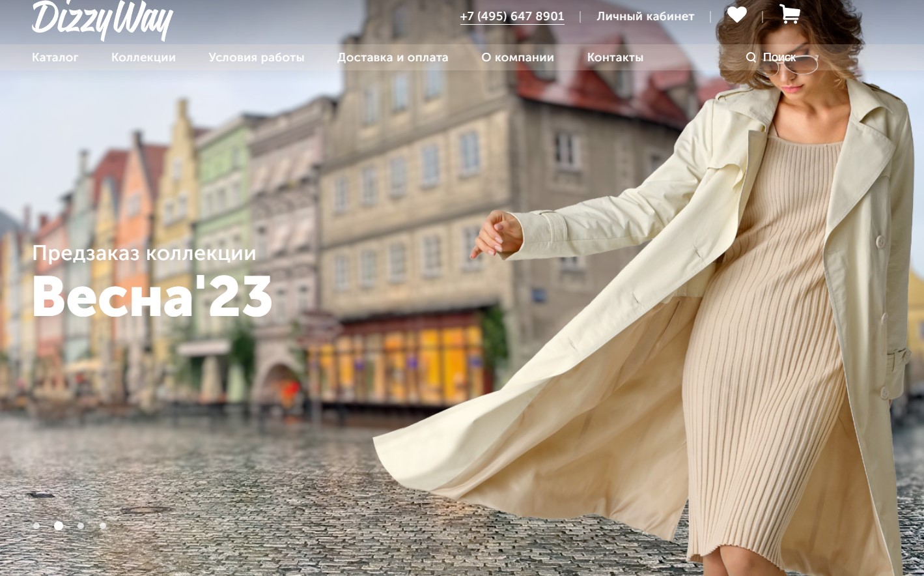Click the Поиск search field text
This screenshot has width=924, height=576.
(779, 57)
